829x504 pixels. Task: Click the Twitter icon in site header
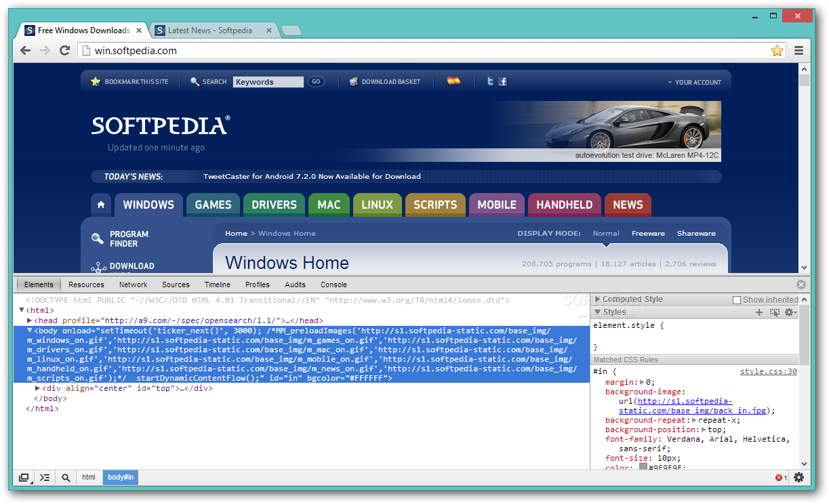(490, 81)
